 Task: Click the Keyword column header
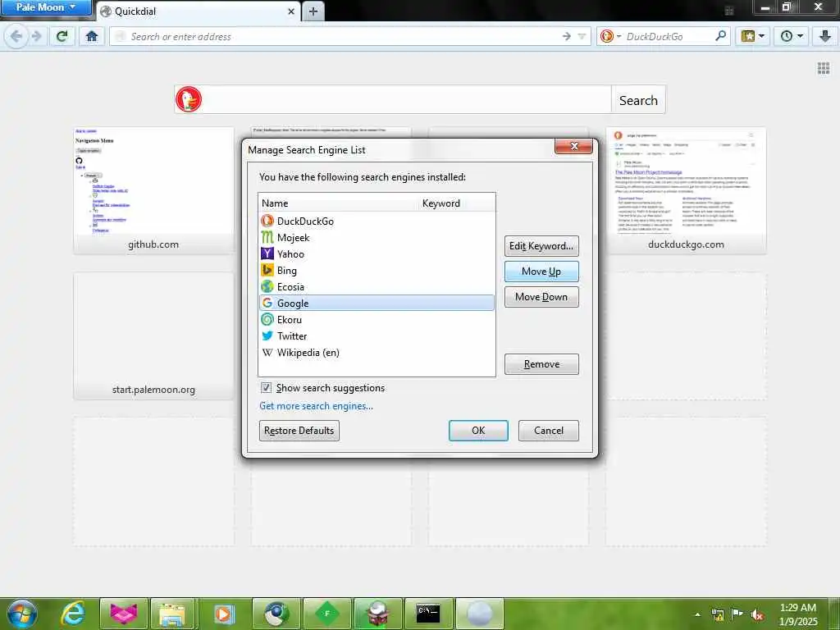tap(456, 203)
